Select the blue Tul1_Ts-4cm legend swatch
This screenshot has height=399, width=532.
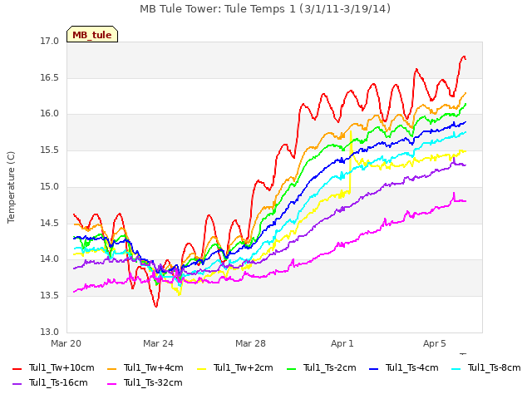click(x=373, y=369)
